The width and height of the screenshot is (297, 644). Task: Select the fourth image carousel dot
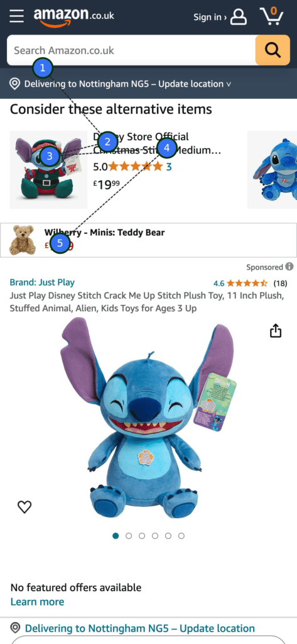click(155, 536)
